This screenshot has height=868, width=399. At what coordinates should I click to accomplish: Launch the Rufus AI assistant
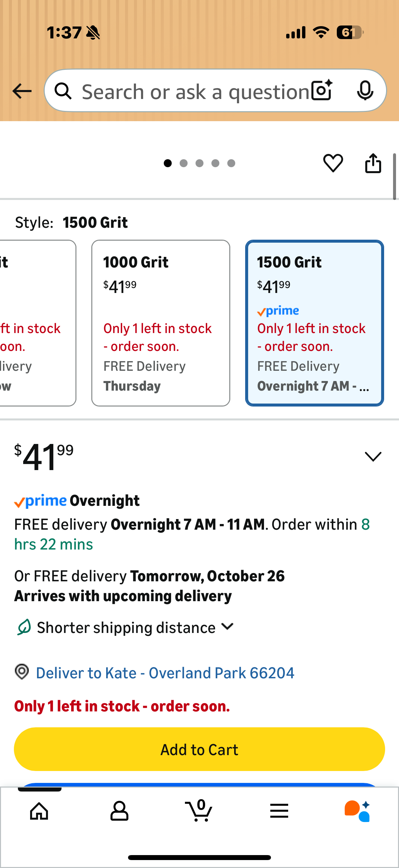click(357, 811)
